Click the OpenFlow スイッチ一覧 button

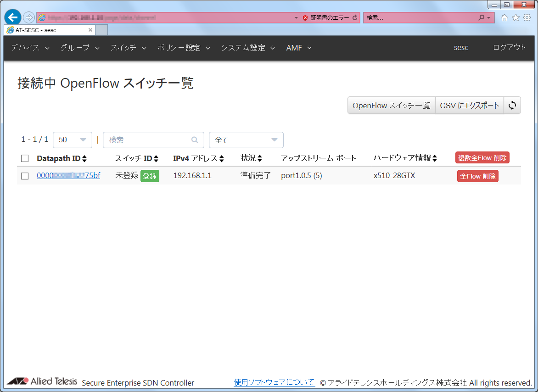coord(391,105)
